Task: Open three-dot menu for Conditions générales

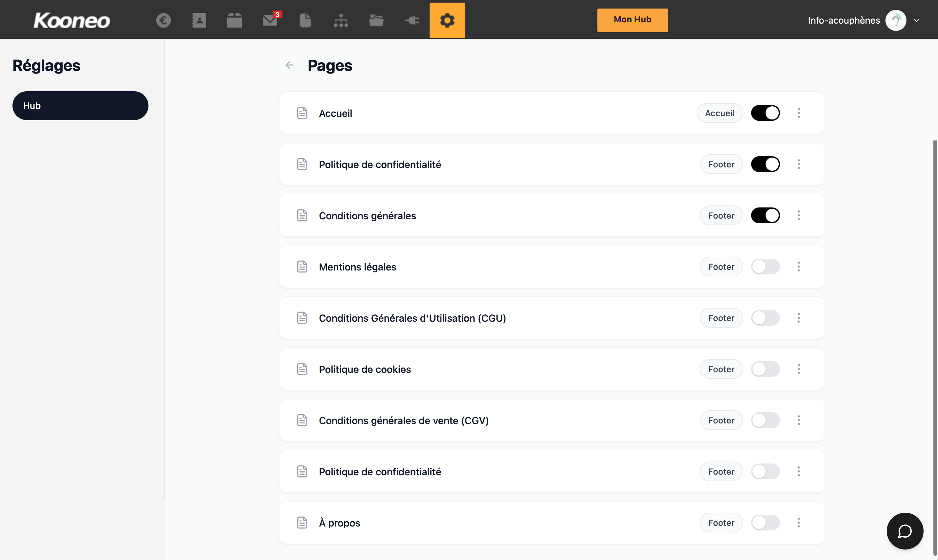Action: [798, 215]
